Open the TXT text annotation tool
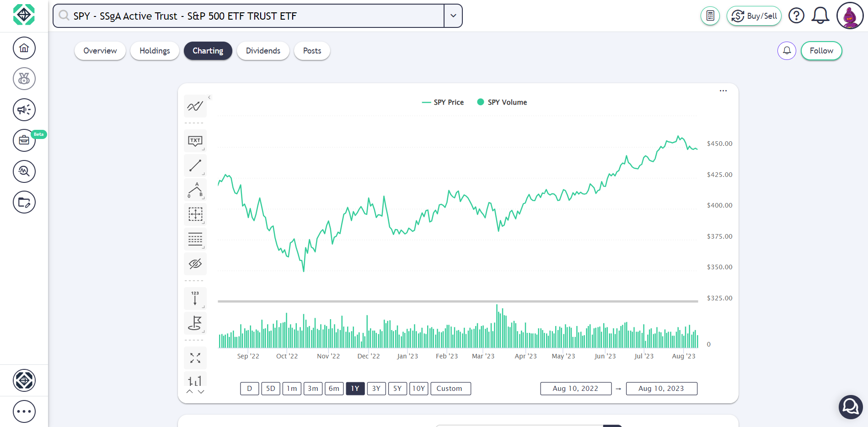868x427 pixels. [x=195, y=140]
